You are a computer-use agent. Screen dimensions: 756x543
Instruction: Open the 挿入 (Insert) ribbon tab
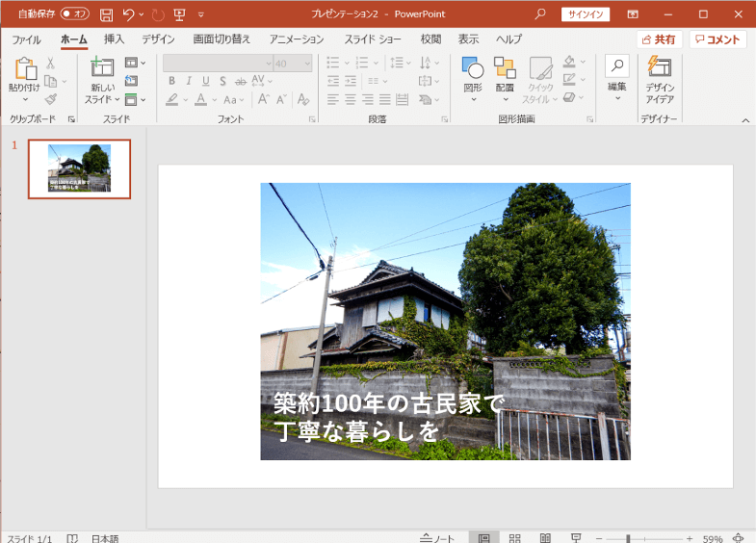[x=114, y=39]
